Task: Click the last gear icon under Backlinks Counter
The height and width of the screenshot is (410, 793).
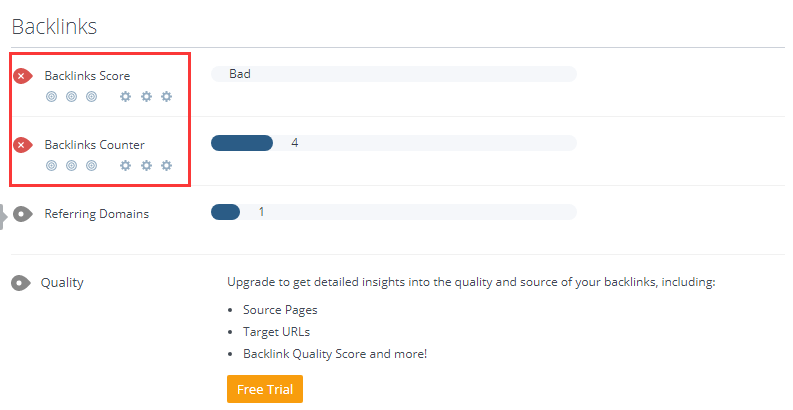Action: [x=167, y=166]
